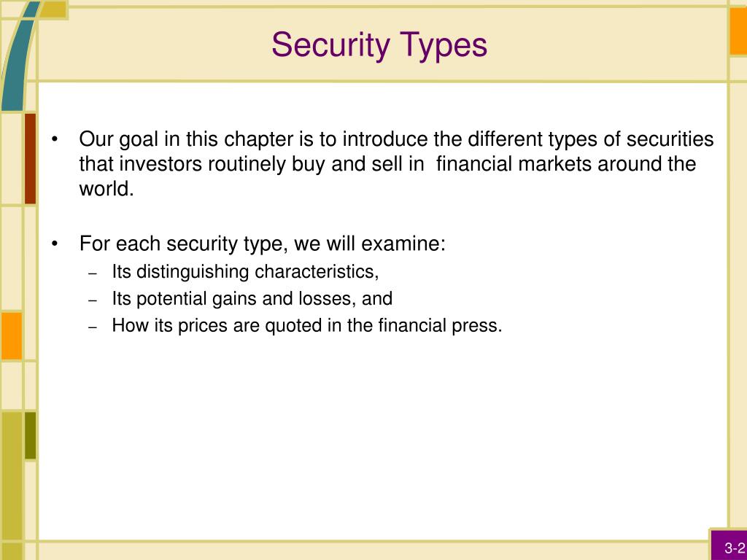Click the word 'securities' in first bullet
Screen dimensions: 747x560
click(670, 139)
